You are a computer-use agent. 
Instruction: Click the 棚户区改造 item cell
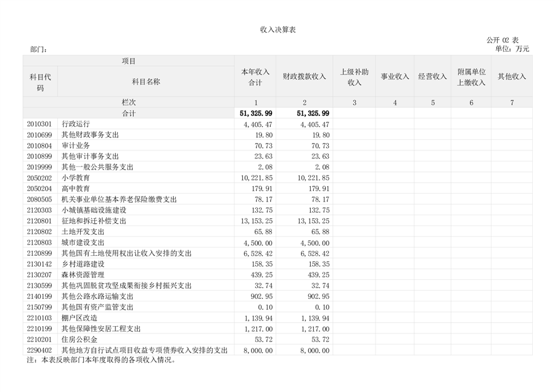(80, 318)
